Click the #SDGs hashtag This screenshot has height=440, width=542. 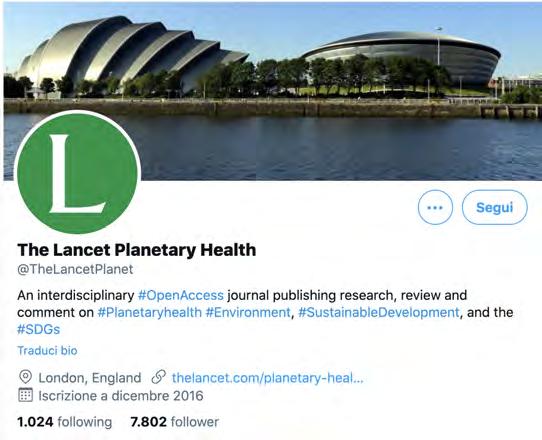[x=38, y=329]
